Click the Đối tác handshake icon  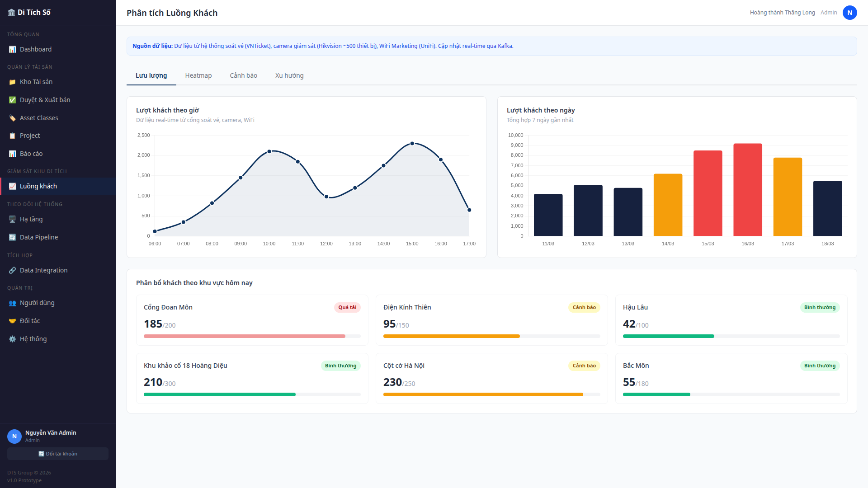pyautogui.click(x=12, y=321)
